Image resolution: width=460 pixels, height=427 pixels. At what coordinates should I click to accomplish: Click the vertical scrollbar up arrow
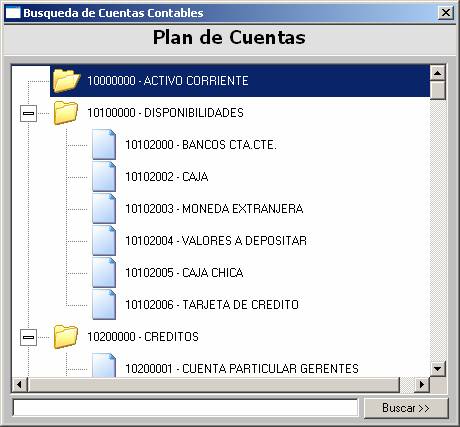tap(438, 73)
